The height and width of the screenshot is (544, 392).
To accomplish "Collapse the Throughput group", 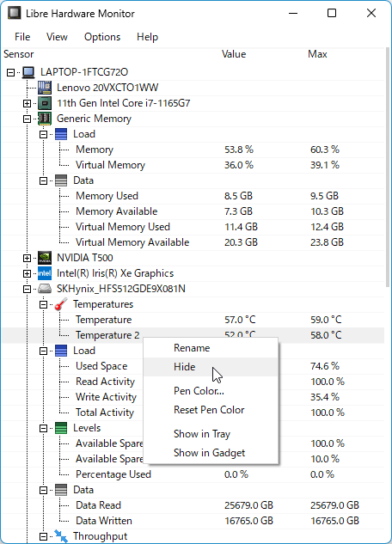I will point(43,537).
